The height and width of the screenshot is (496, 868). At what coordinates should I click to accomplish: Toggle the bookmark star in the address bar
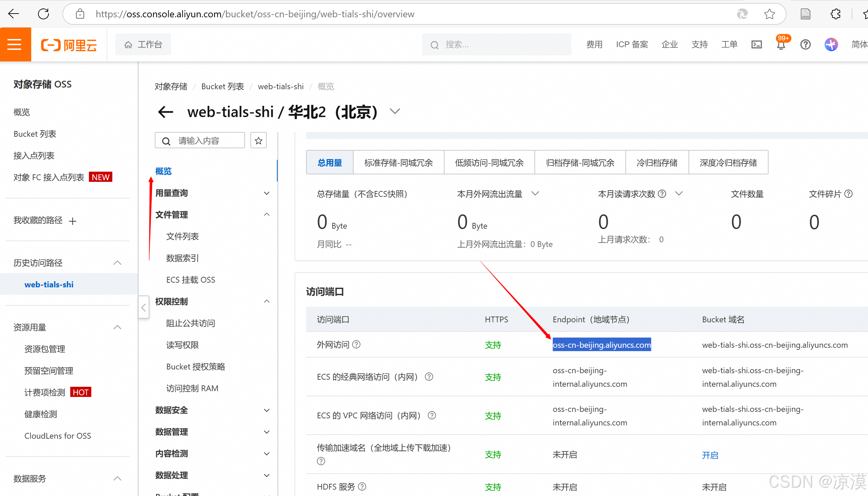coord(770,14)
